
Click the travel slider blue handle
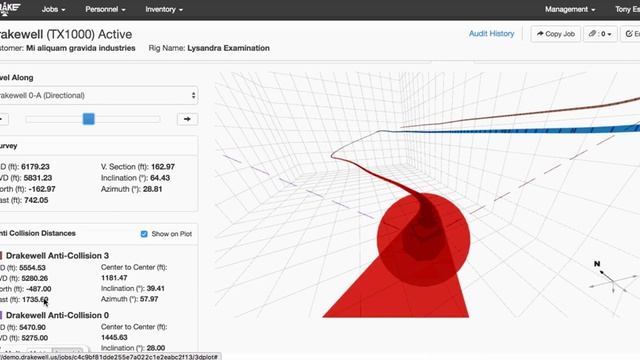click(x=89, y=119)
